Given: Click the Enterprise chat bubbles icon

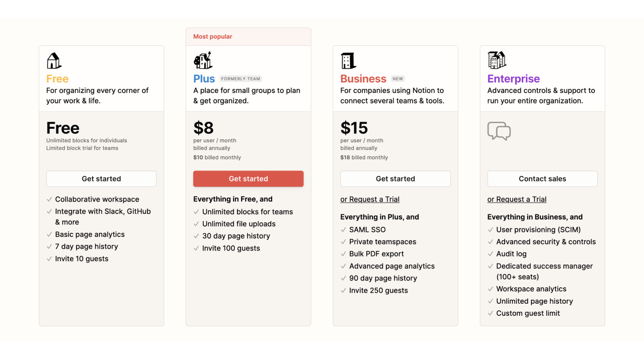Looking at the screenshot, I should click(499, 131).
